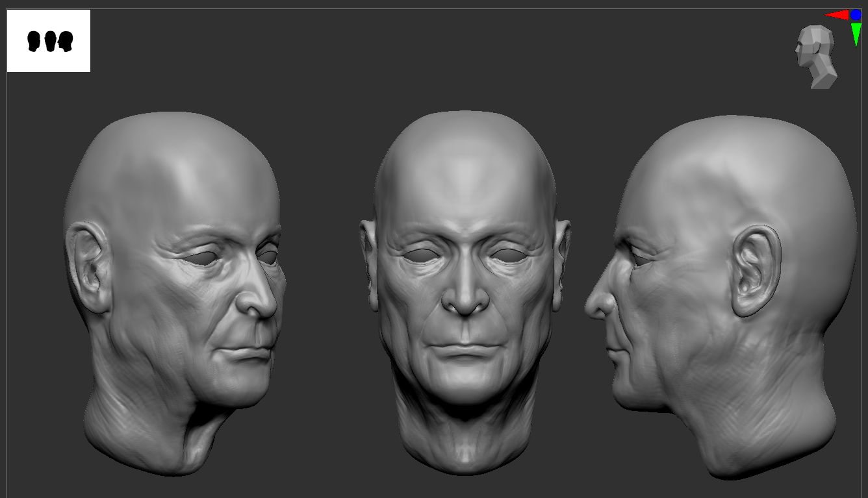Click the three-head silhouette thumbnail

tap(49, 41)
